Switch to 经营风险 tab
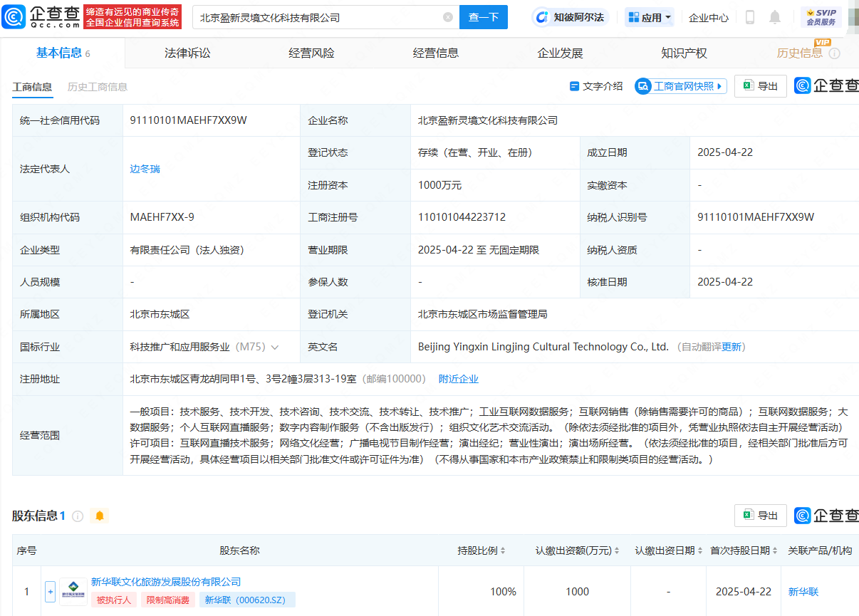Viewport: 859px width, 616px height. (311, 53)
